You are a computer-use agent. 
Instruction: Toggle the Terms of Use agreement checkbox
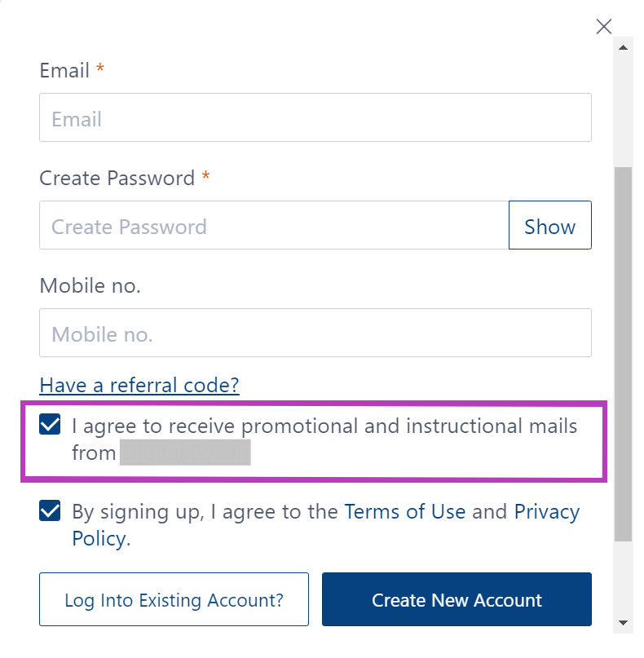pos(50,511)
